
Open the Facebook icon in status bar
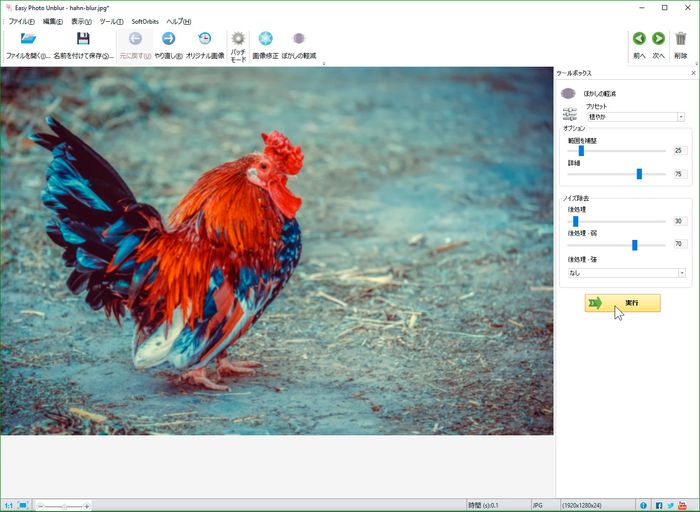click(x=659, y=505)
